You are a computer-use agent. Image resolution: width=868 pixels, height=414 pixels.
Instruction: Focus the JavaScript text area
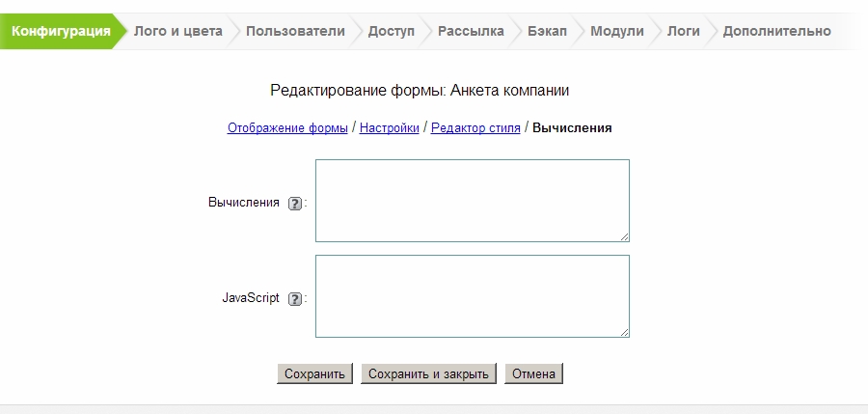pyautogui.click(x=472, y=296)
